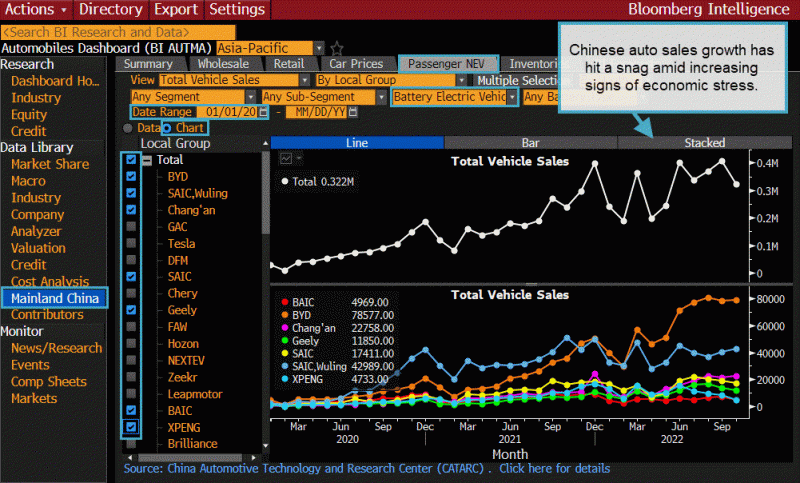Select the Data radio button
The image size is (800, 483).
(128, 128)
